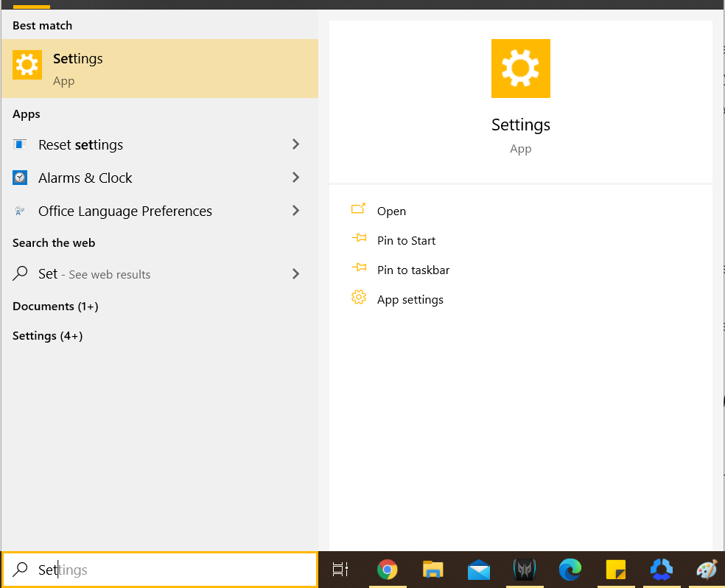Open the Mail app from taskbar
The width and height of the screenshot is (725, 588).
click(x=479, y=570)
